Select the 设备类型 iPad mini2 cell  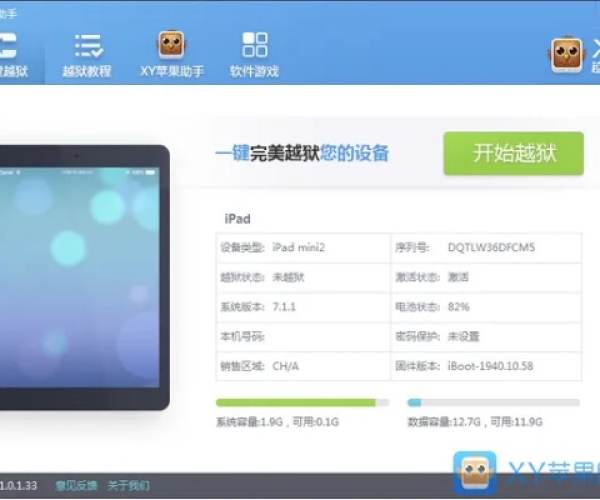pyautogui.click(x=303, y=248)
